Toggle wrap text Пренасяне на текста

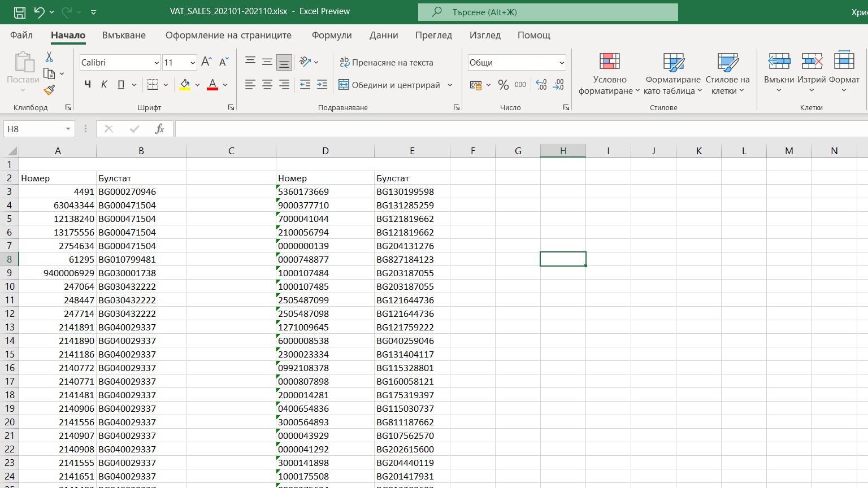point(387,62)
